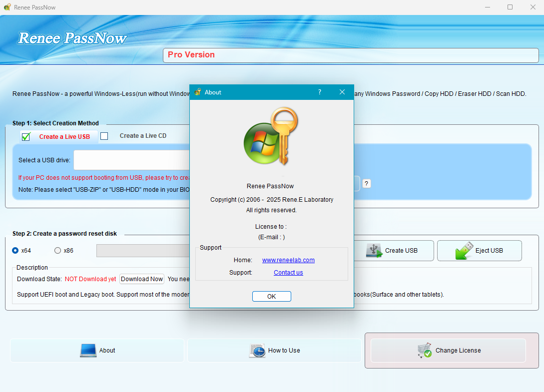Screen dimensions: 544x392
Task: Click the Change License button
Action: (x=448, y=351)
